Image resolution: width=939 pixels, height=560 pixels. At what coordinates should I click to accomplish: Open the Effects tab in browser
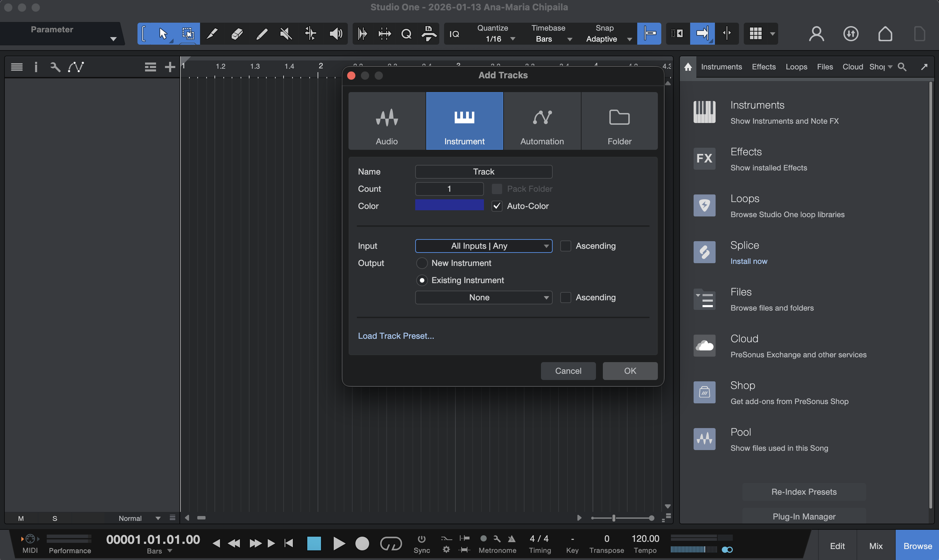click(x=763, y=67)
